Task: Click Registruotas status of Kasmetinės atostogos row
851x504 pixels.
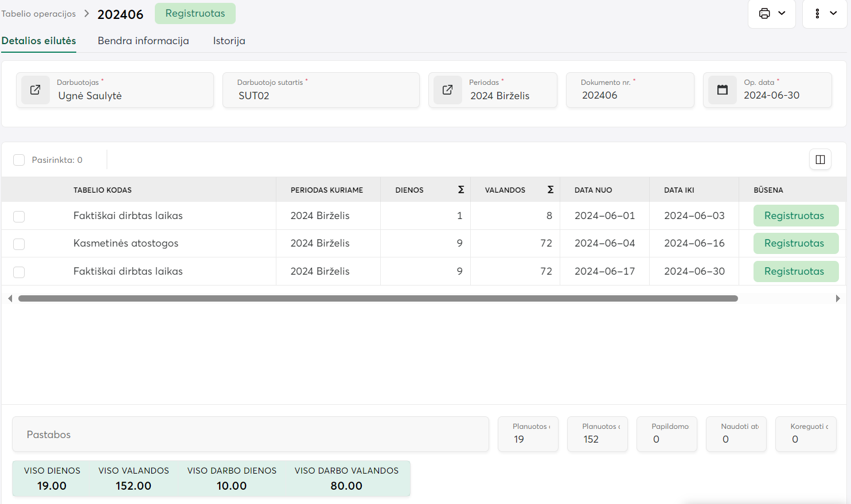Action: tap(795, 244)
